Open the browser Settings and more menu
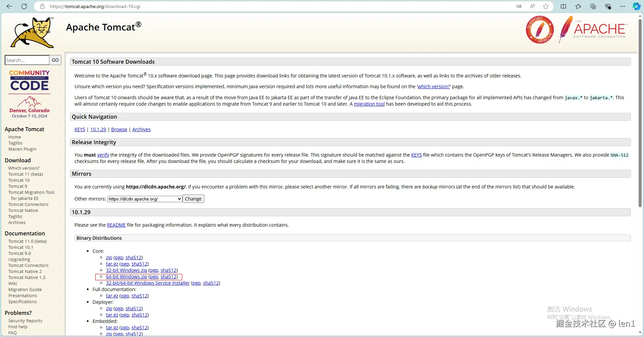Image resolution: width=644 pixels, height=337 pixels. tap(623, 6)
